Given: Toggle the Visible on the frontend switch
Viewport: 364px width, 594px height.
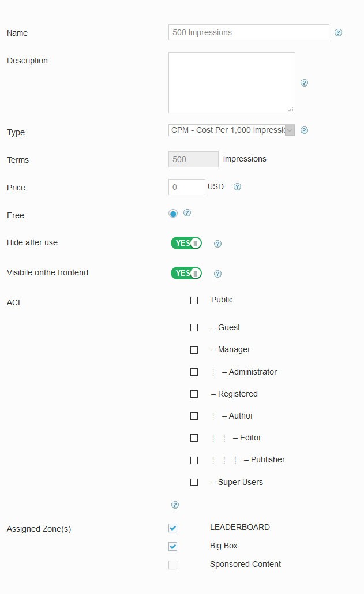Looking at the screenshot, I should coord(186,273).
